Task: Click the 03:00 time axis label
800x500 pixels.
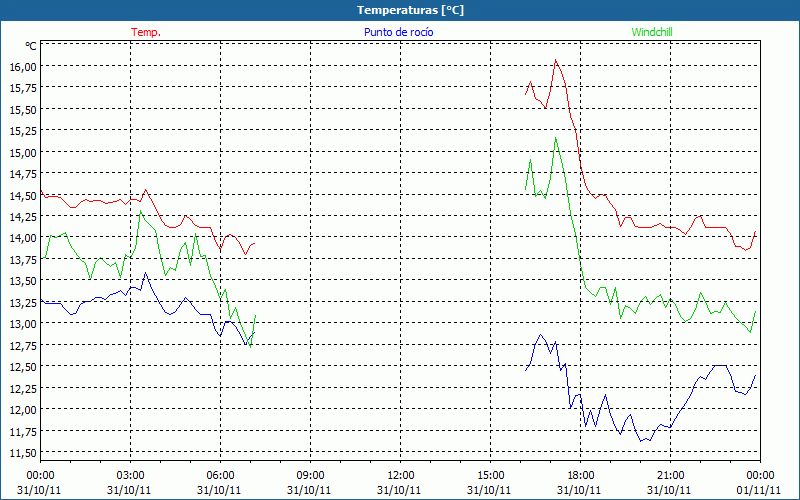Action: coord(130,475)
